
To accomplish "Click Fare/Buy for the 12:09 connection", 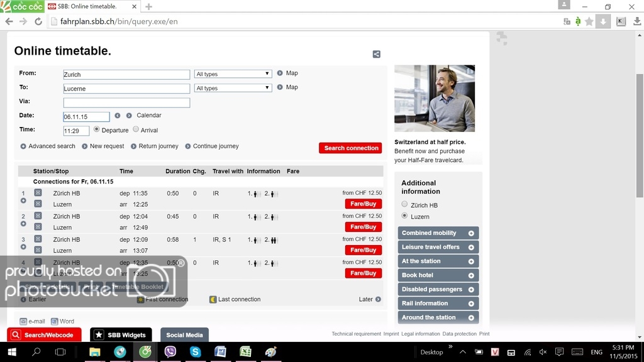I will [x=363, y=250].
